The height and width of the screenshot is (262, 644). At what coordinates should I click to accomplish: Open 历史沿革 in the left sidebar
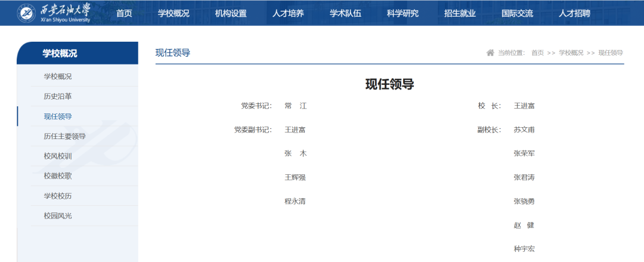tap(58, 96)
